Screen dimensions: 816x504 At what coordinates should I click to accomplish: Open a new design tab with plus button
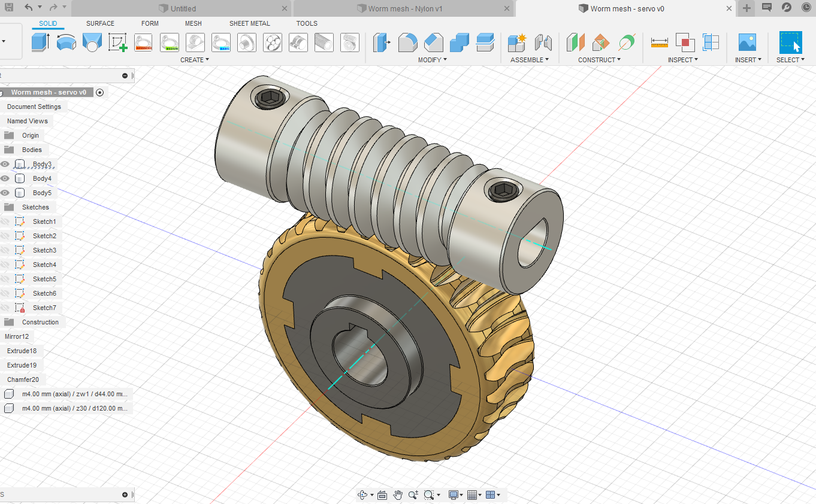coord(747,8)
